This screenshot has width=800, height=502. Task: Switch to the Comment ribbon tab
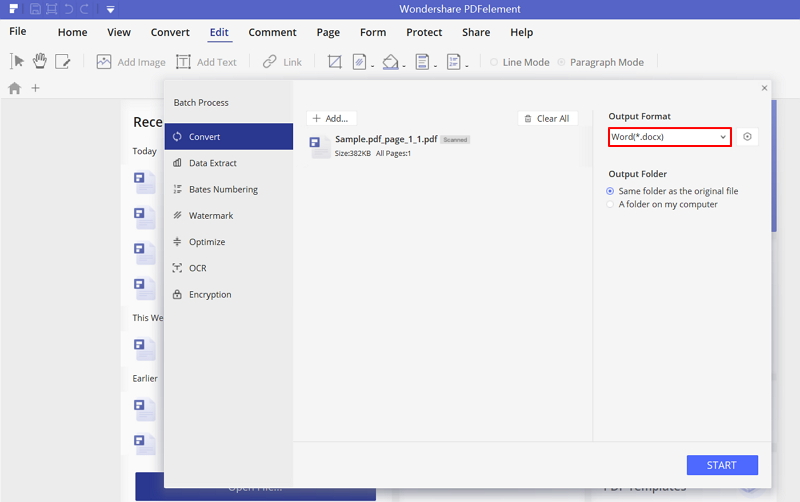pyautogui.click(x=272, y=32)
